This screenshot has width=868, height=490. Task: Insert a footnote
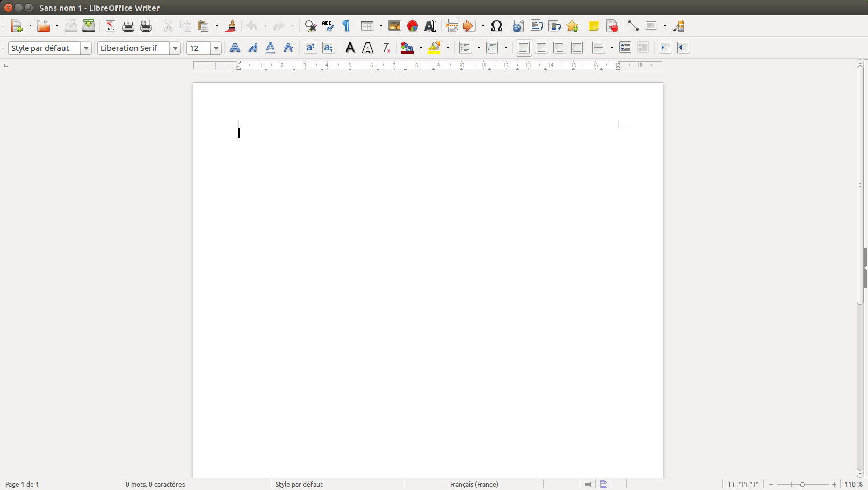click(537, 26)
